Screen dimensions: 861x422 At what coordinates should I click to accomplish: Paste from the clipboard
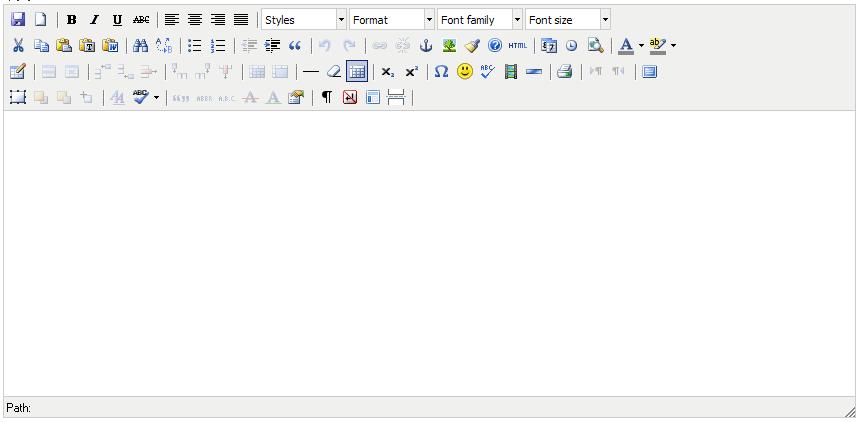64,46
